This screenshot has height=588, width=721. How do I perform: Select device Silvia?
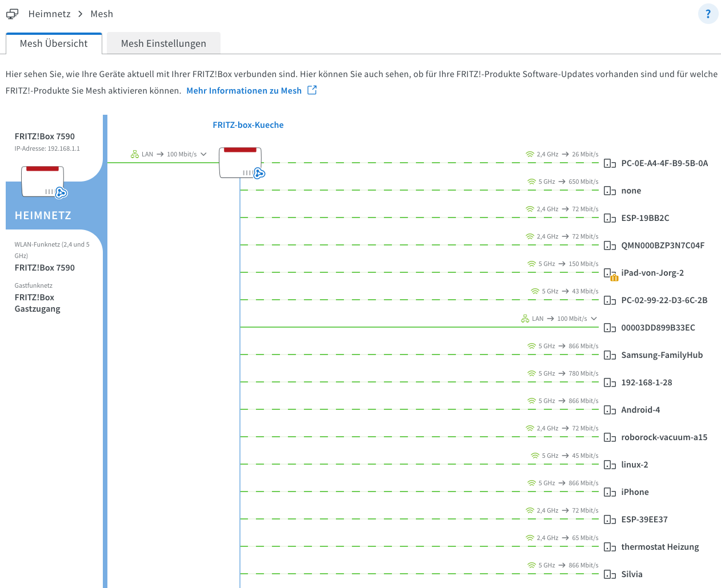click(632, 574)
